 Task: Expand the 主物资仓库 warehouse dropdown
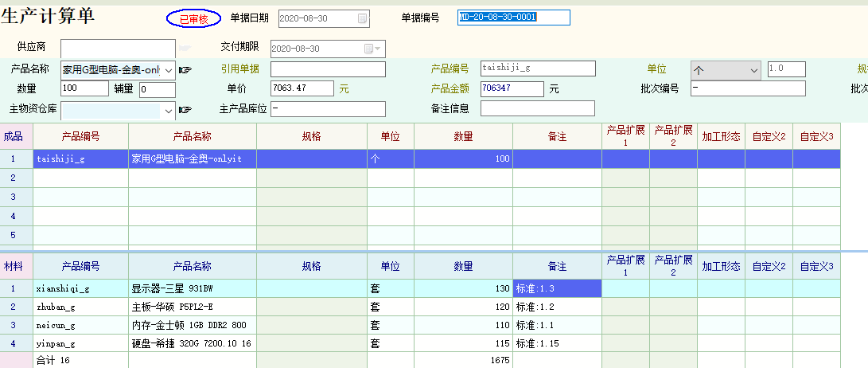pos(169,110)
